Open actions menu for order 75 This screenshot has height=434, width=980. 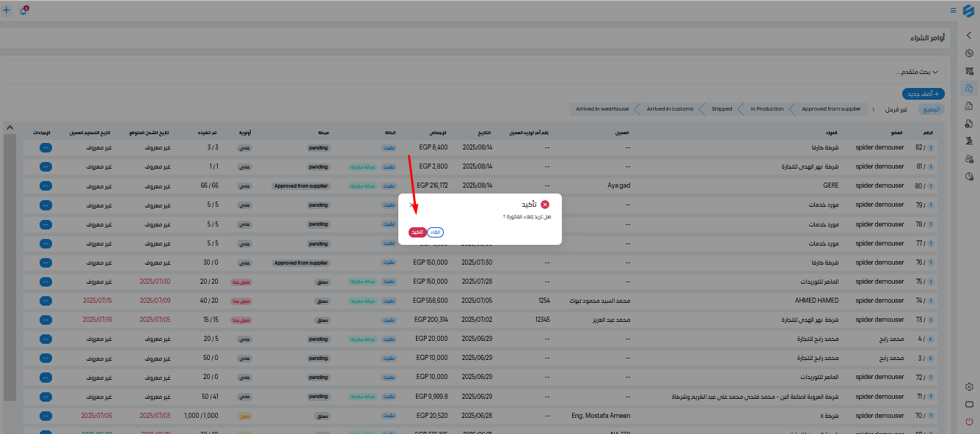point(45,282)
